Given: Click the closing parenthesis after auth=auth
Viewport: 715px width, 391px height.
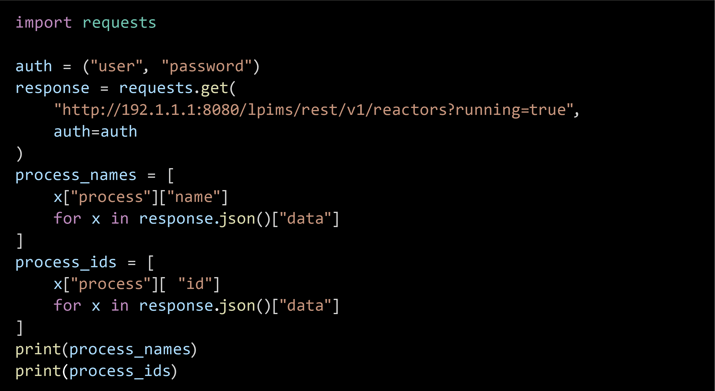Looking at the screenshot, I should tap(19, 154).
